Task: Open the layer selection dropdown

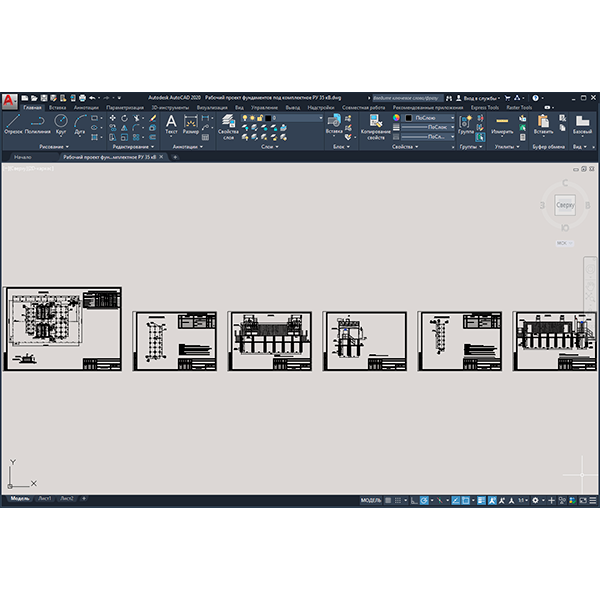Action: 282,118
